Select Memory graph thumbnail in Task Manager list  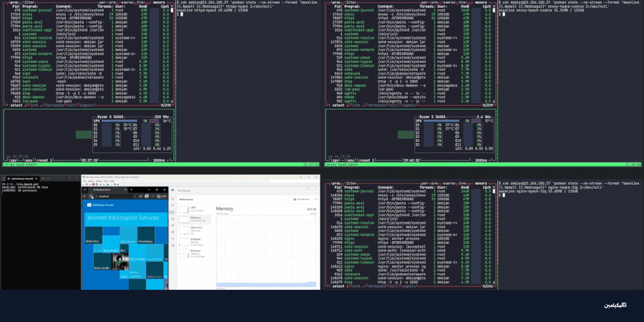point(184,220)
